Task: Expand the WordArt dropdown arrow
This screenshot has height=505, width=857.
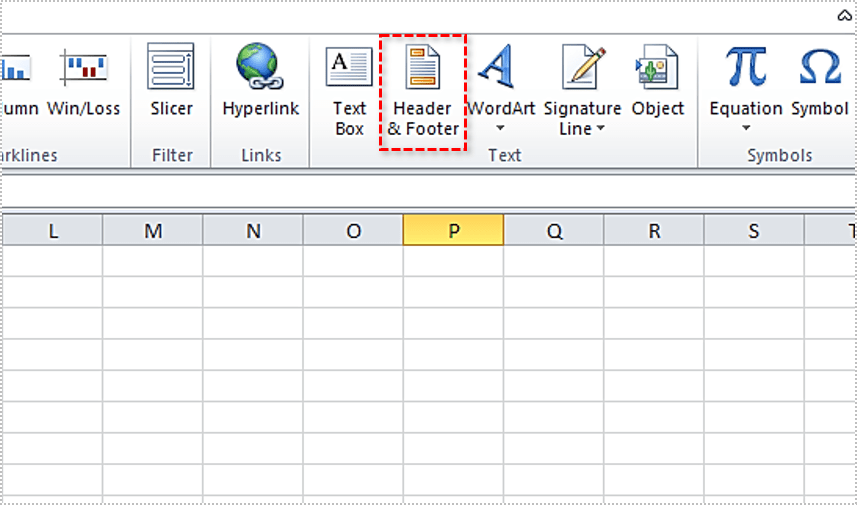Action: click(501, 129)
